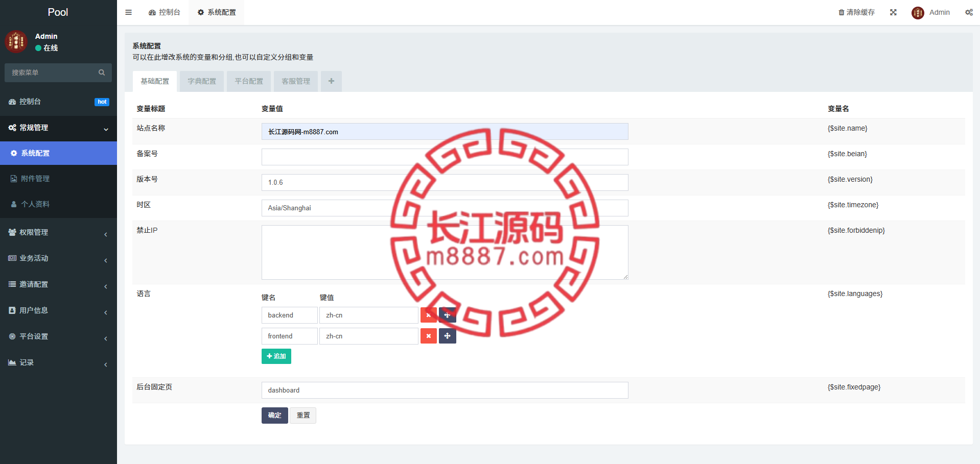Click the search magnifier icon in sidebar
Screen dimensions: 980x464
pos(102,72)
